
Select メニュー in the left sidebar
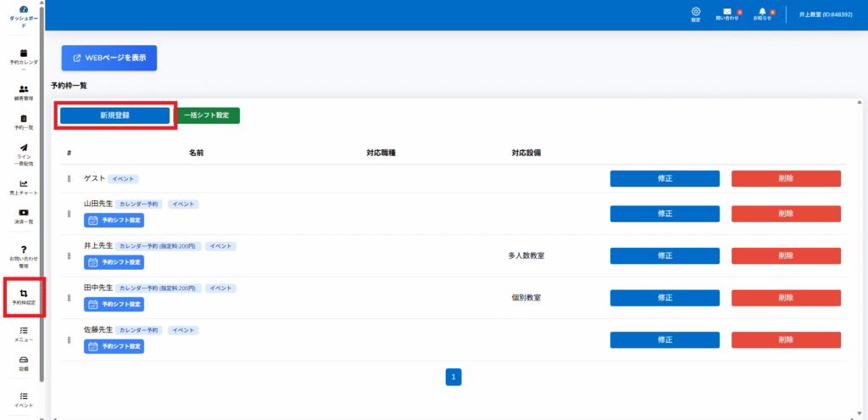[24, 331]
